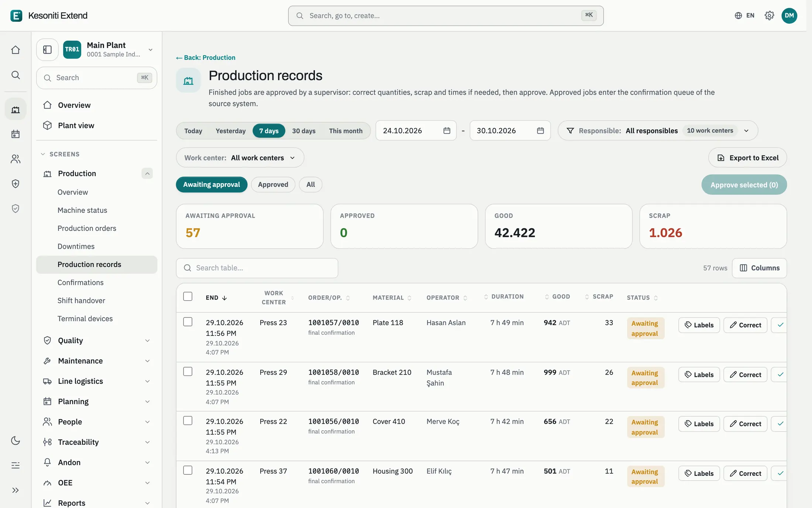Expand the left rail with double-arrow icon
812x508 pixels.
point(16,490)
